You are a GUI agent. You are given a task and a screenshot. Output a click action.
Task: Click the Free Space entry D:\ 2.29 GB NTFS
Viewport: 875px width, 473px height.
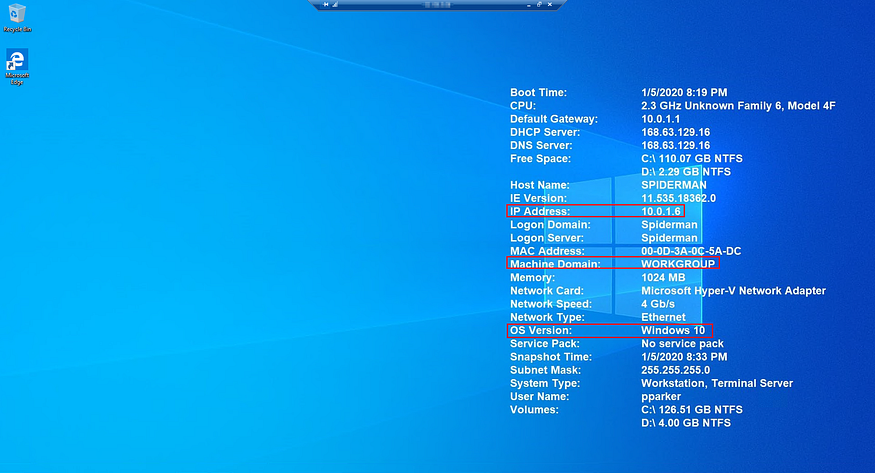coord(686,172)
